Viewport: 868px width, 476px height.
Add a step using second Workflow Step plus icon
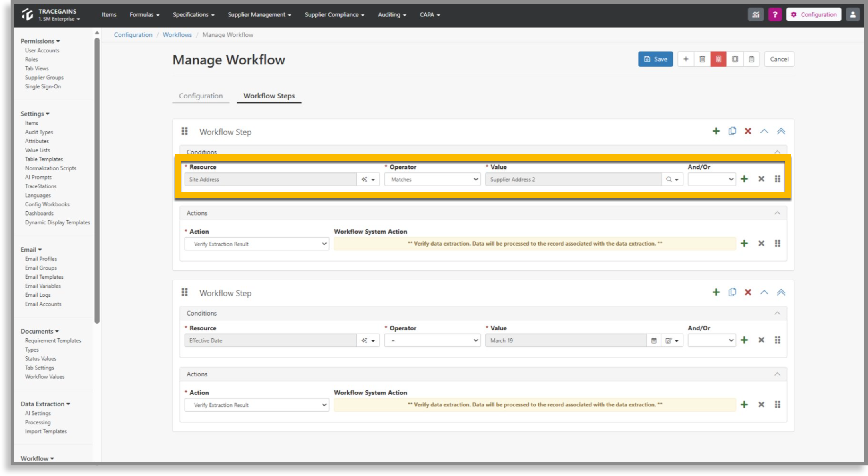point(716,292)
